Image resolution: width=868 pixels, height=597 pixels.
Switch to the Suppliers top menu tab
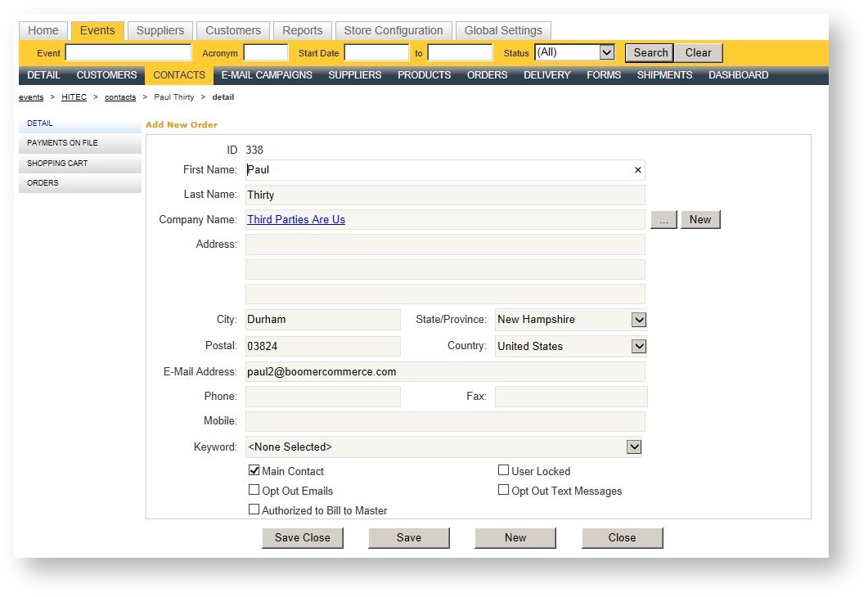click(x=160, y=30)
